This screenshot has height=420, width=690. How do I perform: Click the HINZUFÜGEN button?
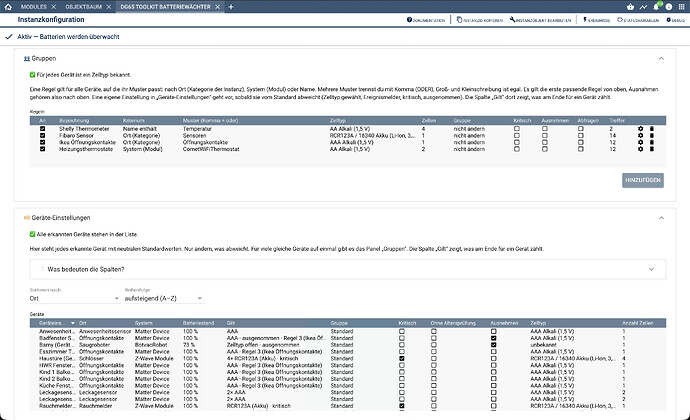(642, 180)
